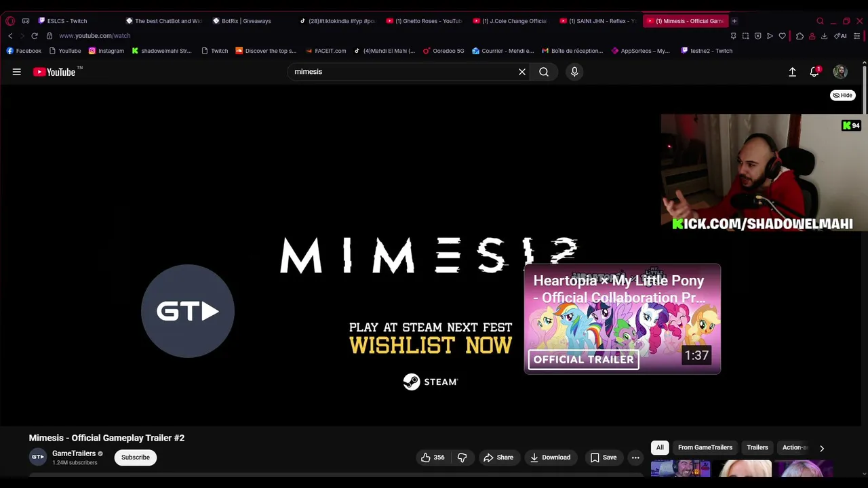868x488 pixels.
Task: Open the account avatar menu
Action: [840, 72]
